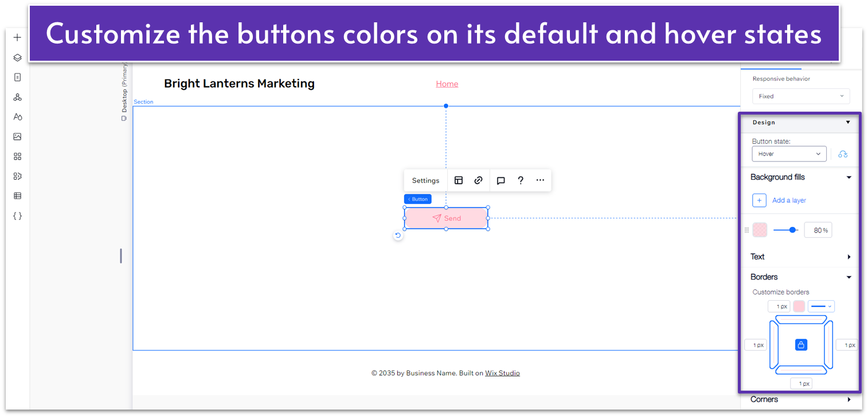Click the 80% opacity input field

(818, 230)
